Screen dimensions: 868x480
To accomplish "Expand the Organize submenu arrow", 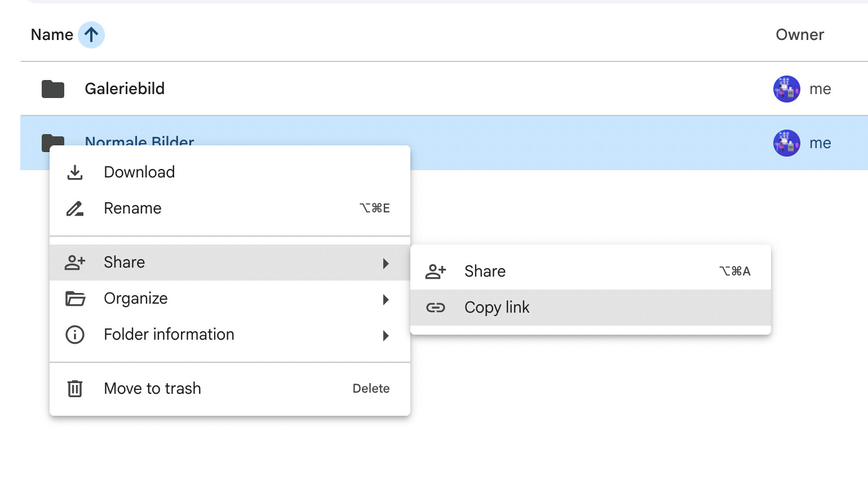I will click(x=386, y=299).
